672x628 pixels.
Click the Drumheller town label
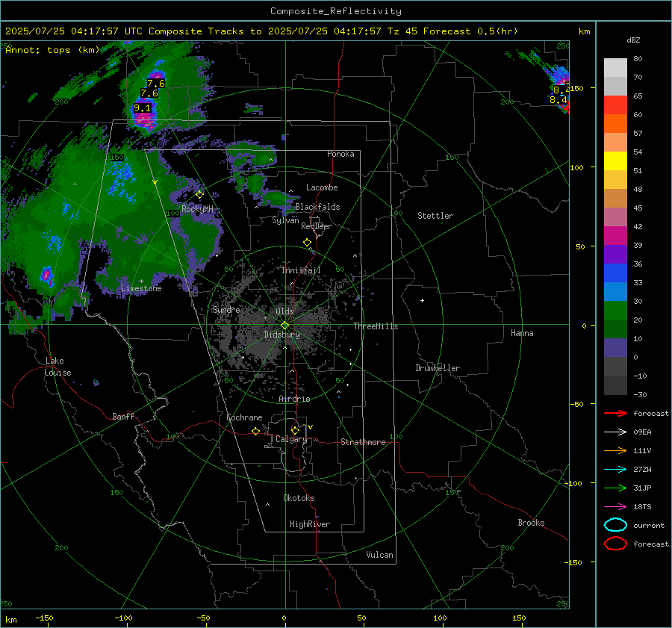(438, 368)
